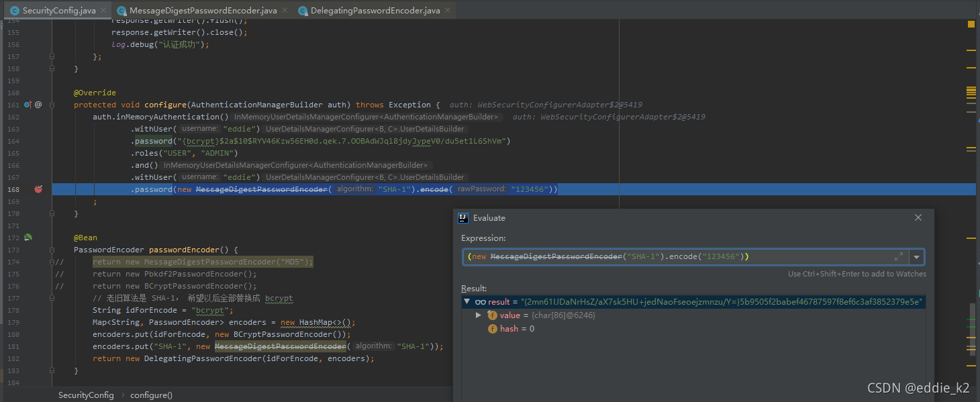
Task: Click the Expression label in Evaluate dialog
Action: (483, 238)
